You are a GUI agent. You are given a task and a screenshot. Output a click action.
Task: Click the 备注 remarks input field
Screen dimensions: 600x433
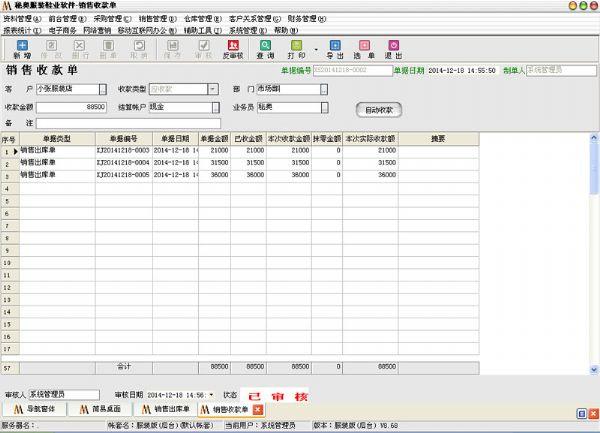click(x=128, y=124)
